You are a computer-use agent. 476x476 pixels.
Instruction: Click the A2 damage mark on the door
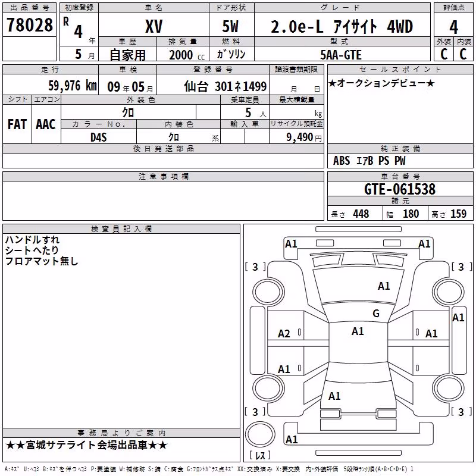coord(284,334)
